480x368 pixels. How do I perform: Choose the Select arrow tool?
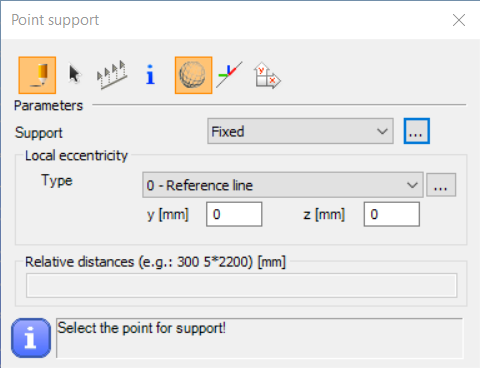coord(75,74)
